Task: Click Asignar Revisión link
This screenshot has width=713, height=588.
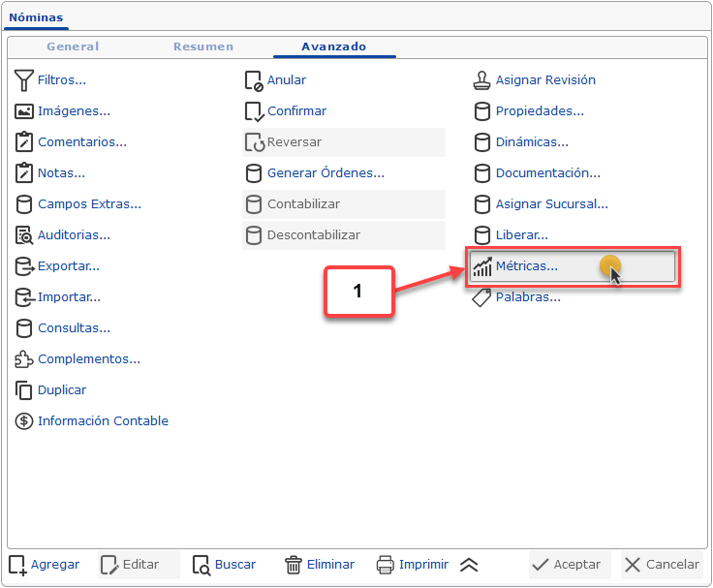Action: [545, 80]
